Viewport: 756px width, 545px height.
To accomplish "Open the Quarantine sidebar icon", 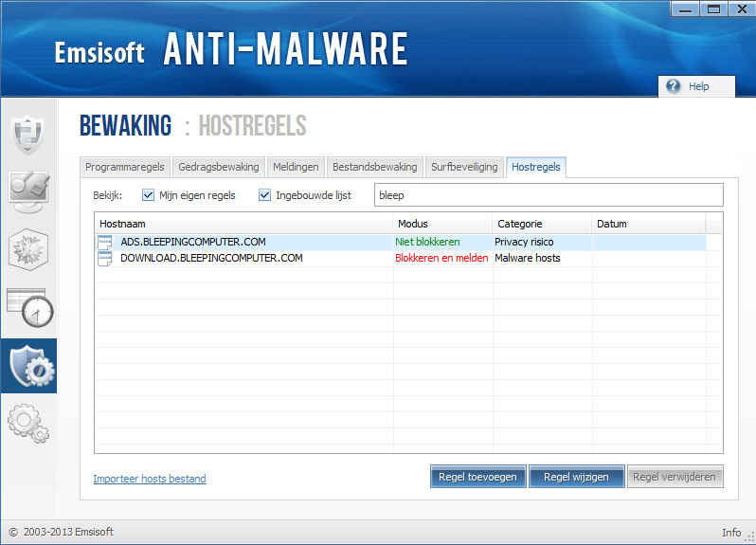I will tap(28, 249).
